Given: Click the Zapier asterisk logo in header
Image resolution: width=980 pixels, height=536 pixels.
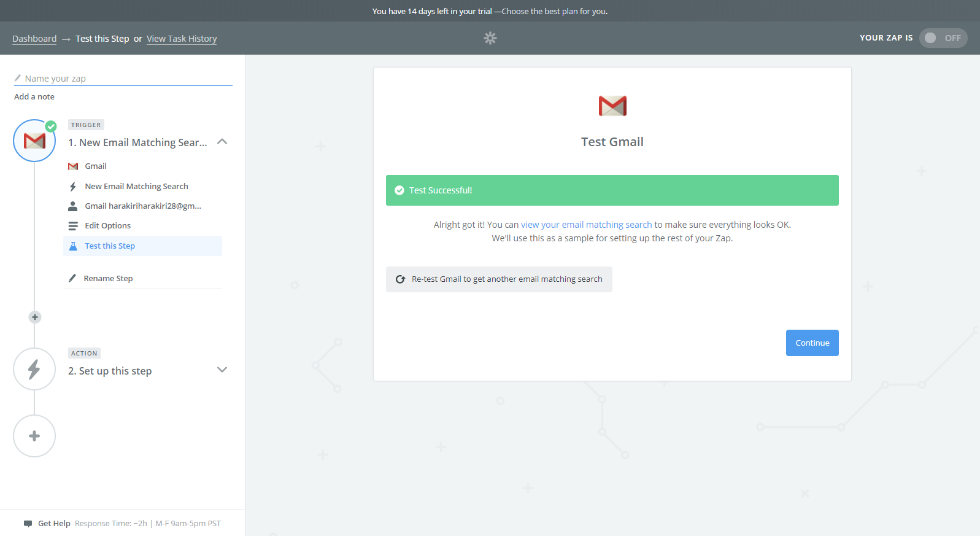Looking at the screenshot, I should click(490, 38).
